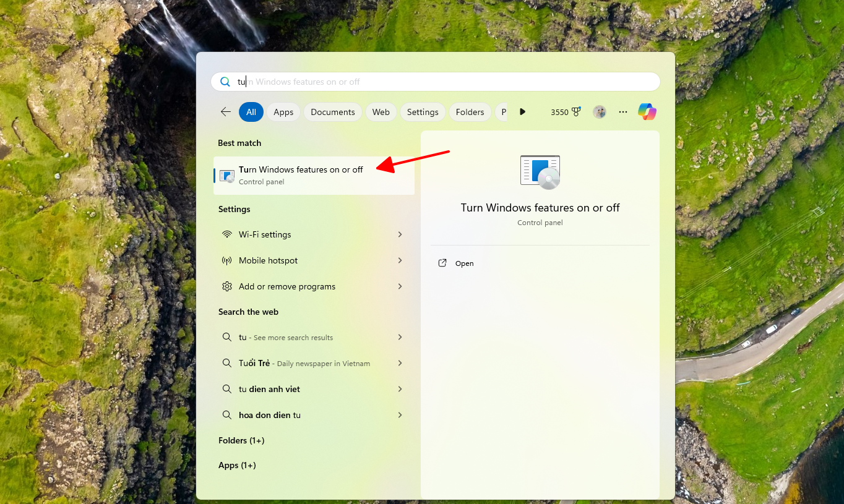Screen dimensions: 844x504
Task: Click search icon beside hoa don dien tu
Action: [227, 415]
